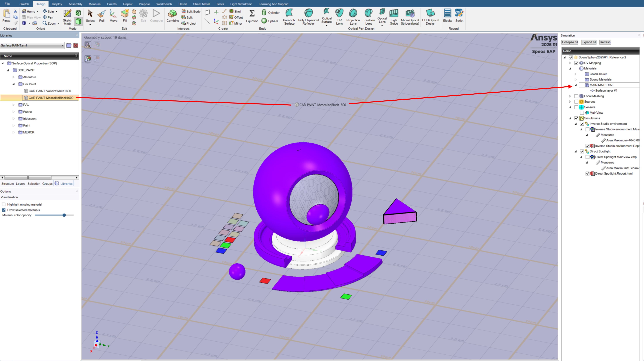
Task: Click Split Body in Intersect group
Action: (191, 12)
